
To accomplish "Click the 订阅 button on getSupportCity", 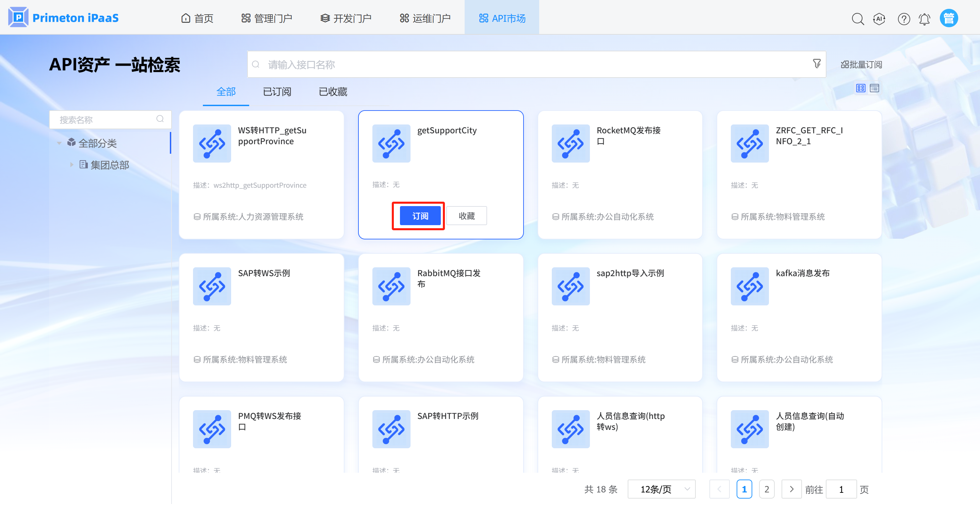I will coord(420,216).
